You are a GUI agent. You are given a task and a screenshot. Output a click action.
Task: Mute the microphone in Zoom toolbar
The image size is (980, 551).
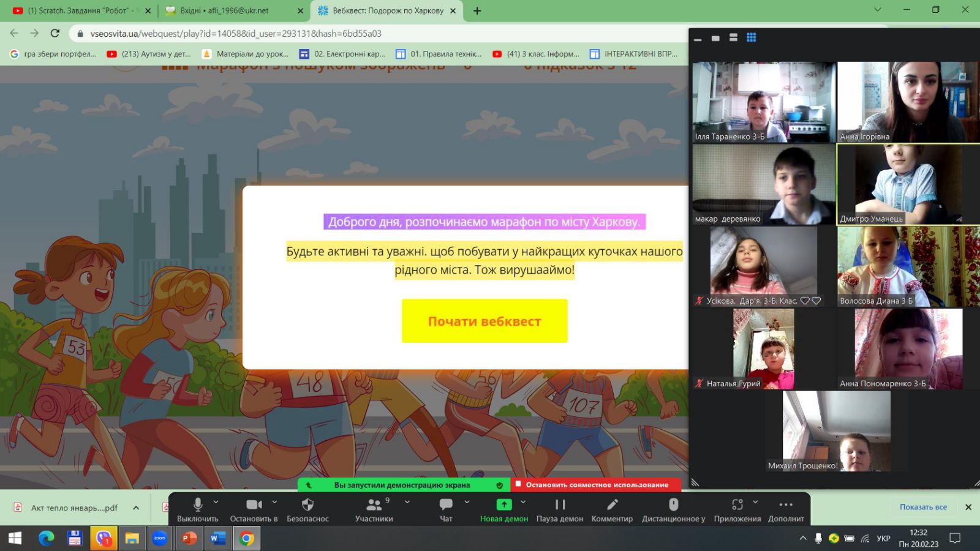point(197,504)
